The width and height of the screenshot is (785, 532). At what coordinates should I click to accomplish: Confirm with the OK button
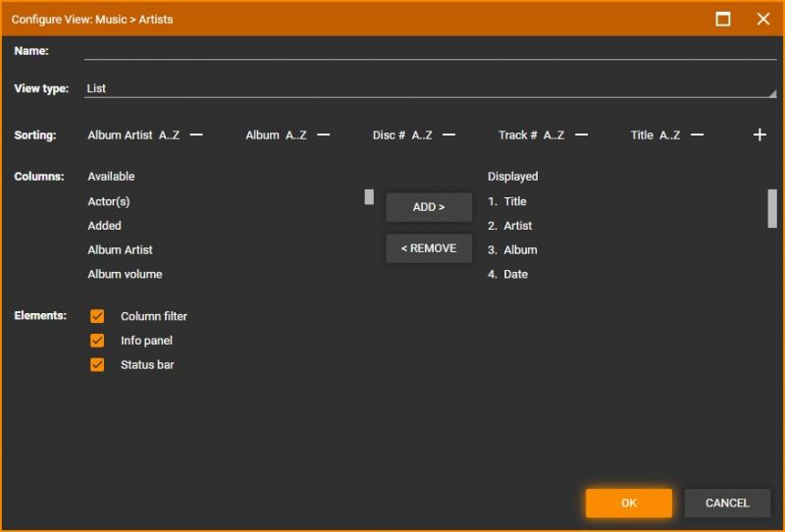coord(629,503)
